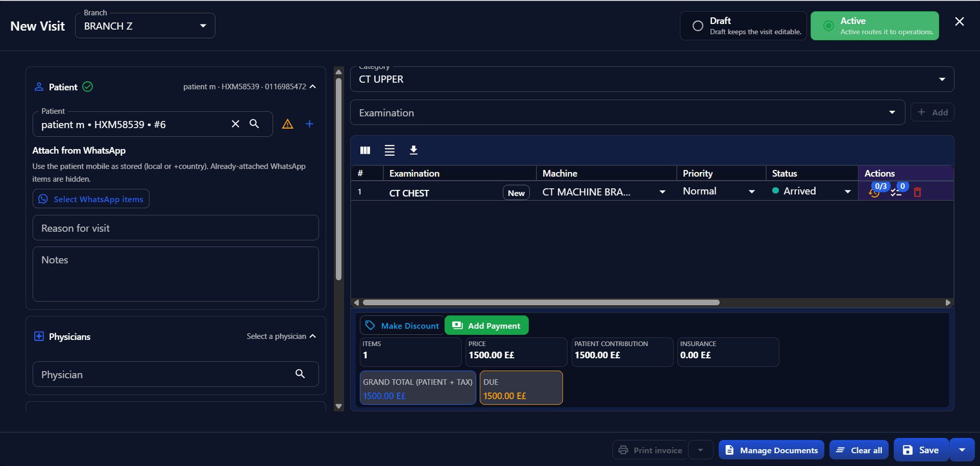Clear the selected patient with X icon
The image size is (980, 466).
(235, 124)
